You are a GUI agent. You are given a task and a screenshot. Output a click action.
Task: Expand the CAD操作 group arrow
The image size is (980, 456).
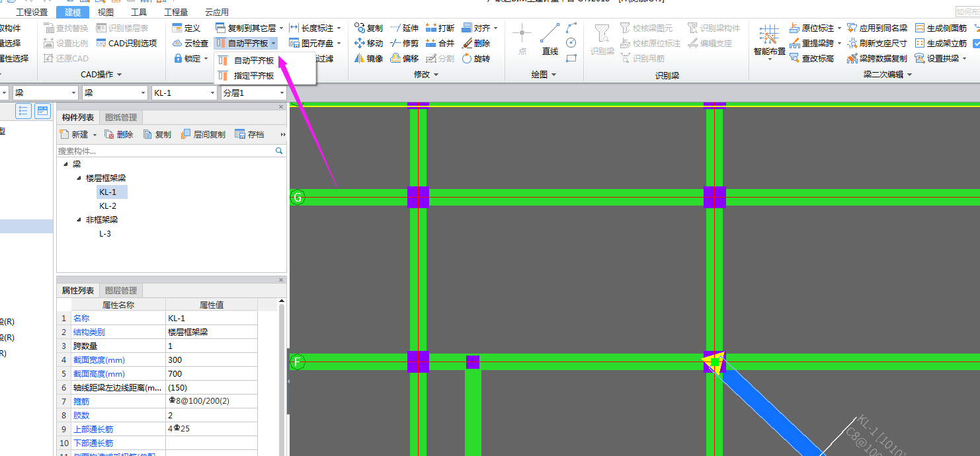point(119,75)
